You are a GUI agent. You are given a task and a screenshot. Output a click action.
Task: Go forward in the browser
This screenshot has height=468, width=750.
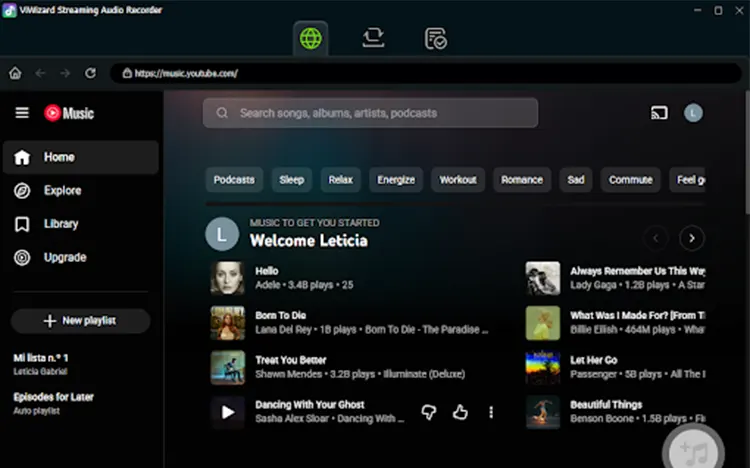(x=65, y=73)
